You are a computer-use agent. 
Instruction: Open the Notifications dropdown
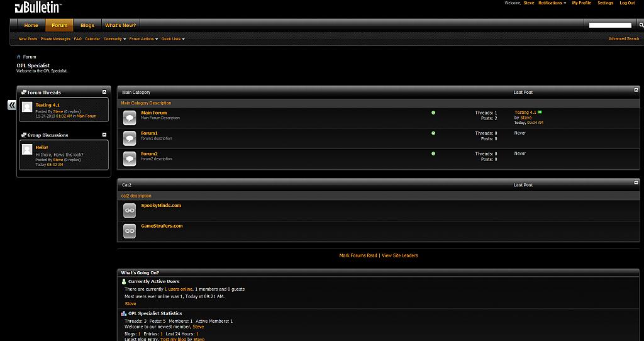[x=552, y=3]
